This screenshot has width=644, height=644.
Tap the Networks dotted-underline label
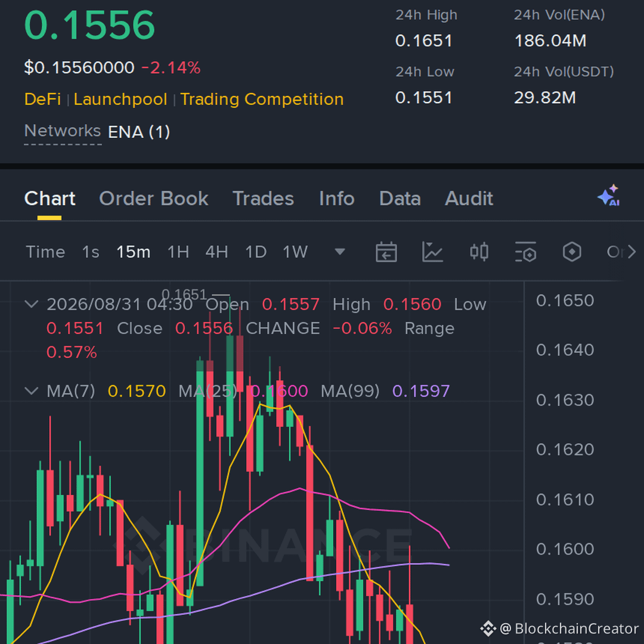[63, 131]
